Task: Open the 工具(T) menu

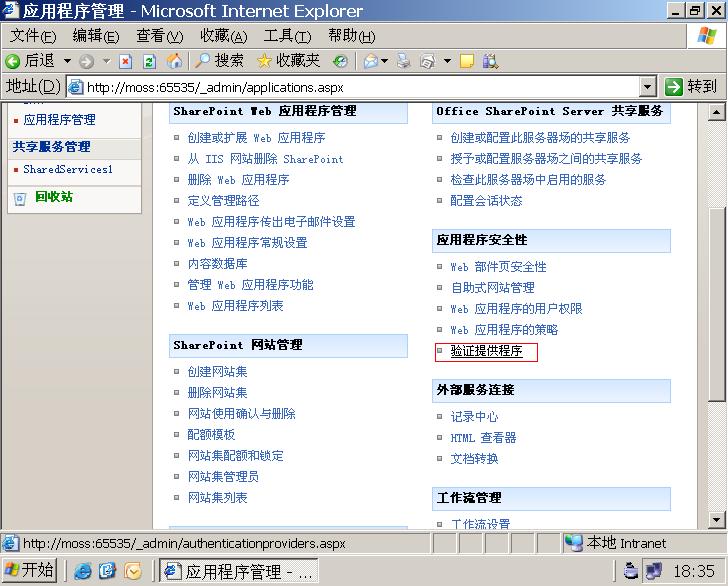Action: (286, 36)
